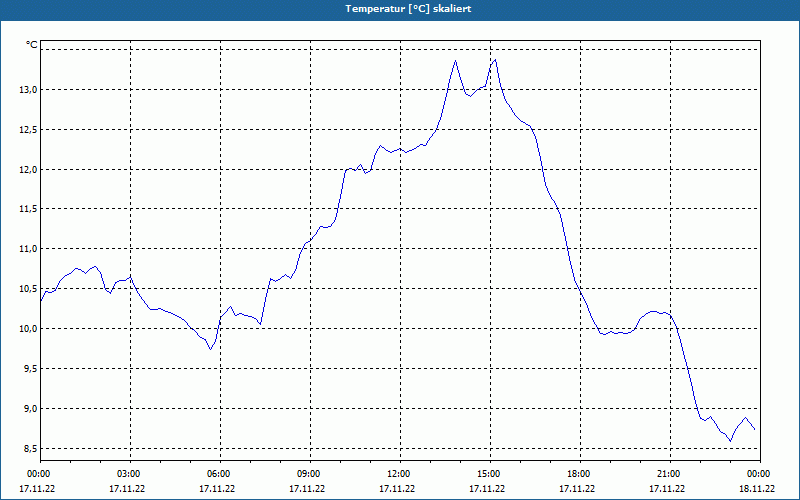Viewport: 800px width, 500px height.
Task: Click the 18.11.22 date label
Action: (757, 488)
